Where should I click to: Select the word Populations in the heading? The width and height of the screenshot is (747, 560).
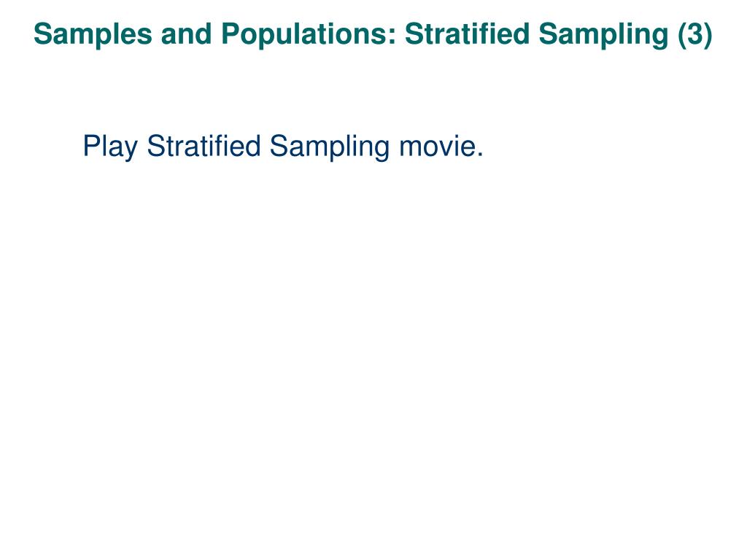tap(309, 35)
